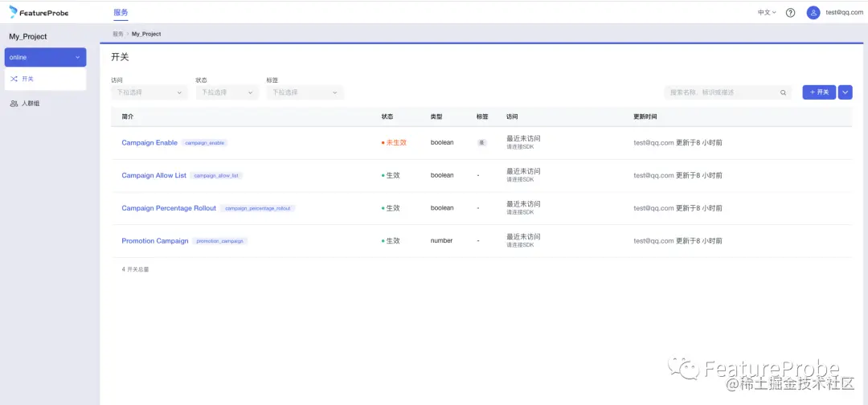Open the 访问 filter dropdown
This screenshot has height=405, width=868.
[x=149, y=92]
